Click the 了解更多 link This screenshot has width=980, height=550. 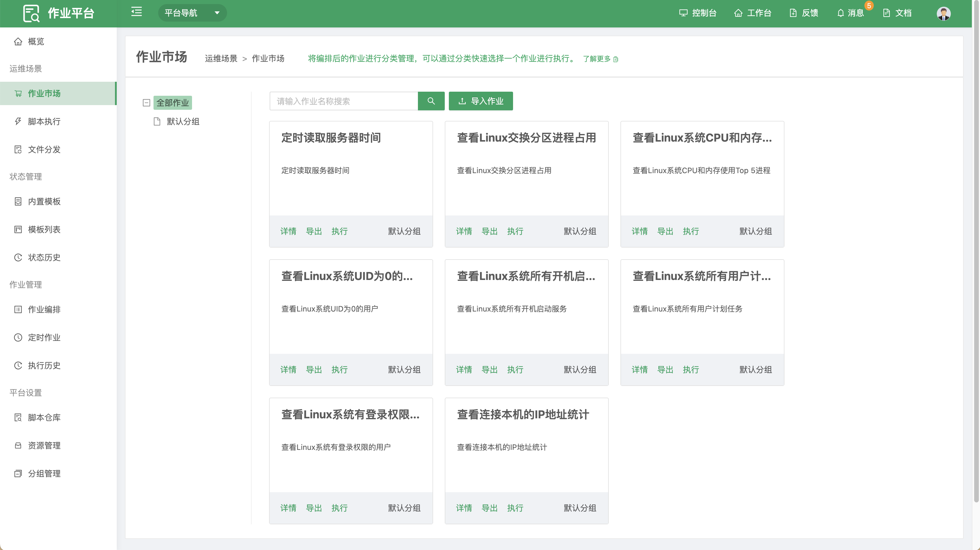[600, 59]
